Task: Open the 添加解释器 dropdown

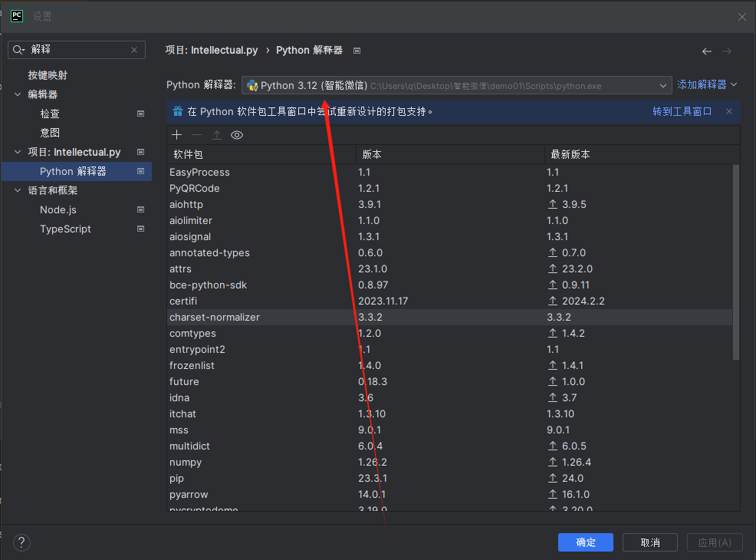Action: [x=707, y=84]
